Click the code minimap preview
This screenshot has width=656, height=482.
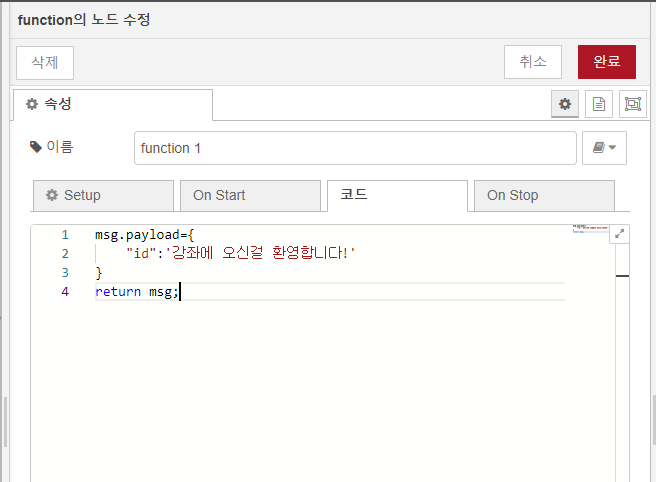[591, 229]
